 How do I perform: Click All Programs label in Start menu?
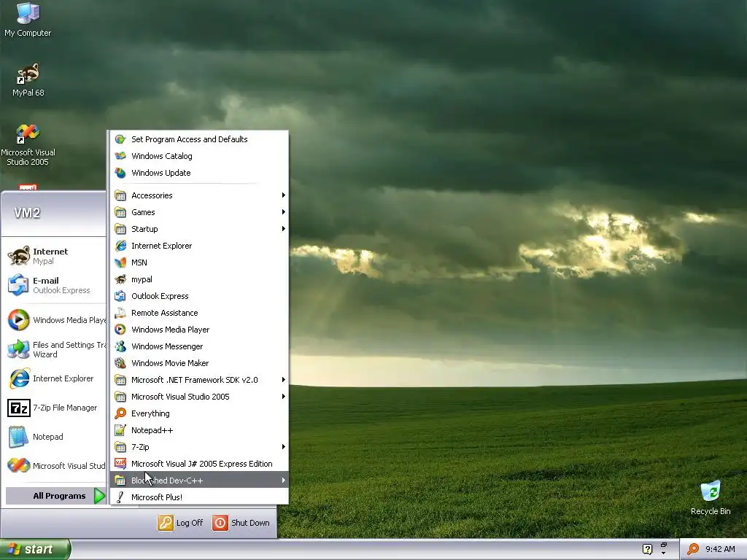pos(59,496)
